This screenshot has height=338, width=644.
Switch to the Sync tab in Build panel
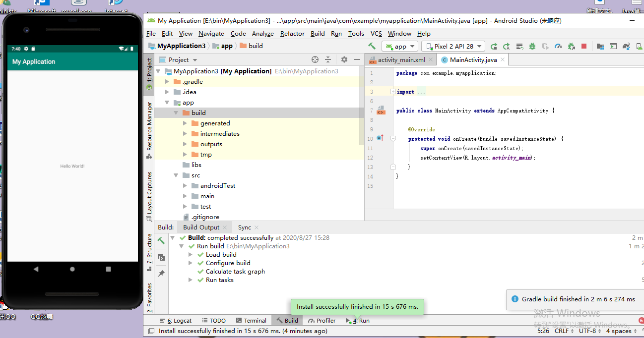[245, 227]
